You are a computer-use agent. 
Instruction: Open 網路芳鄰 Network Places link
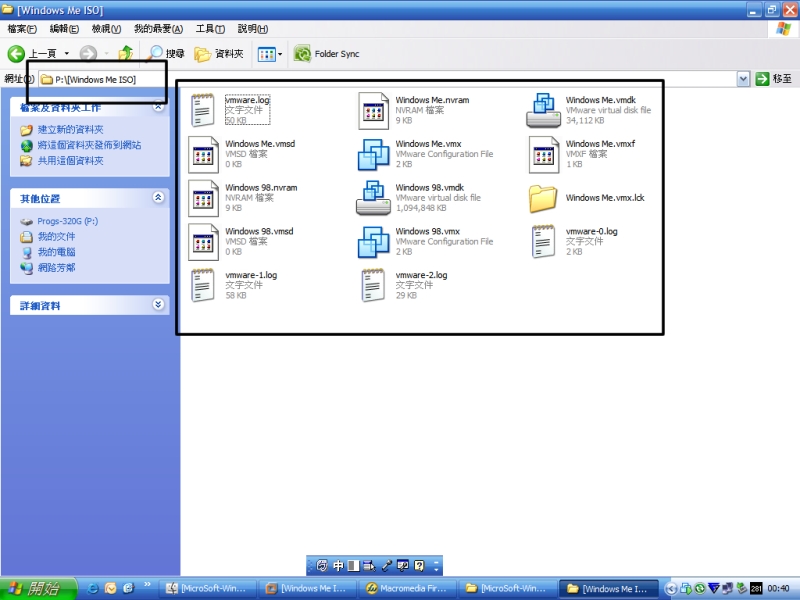tap(56, 267)
